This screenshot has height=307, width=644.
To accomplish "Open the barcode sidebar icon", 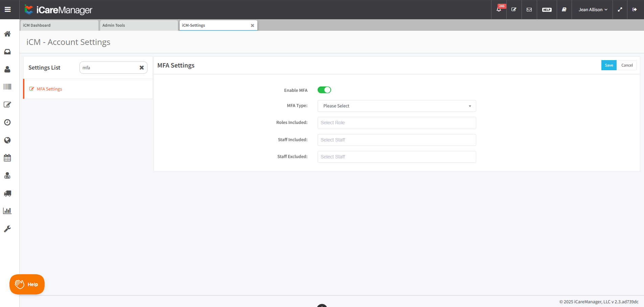I will (7, 87).
